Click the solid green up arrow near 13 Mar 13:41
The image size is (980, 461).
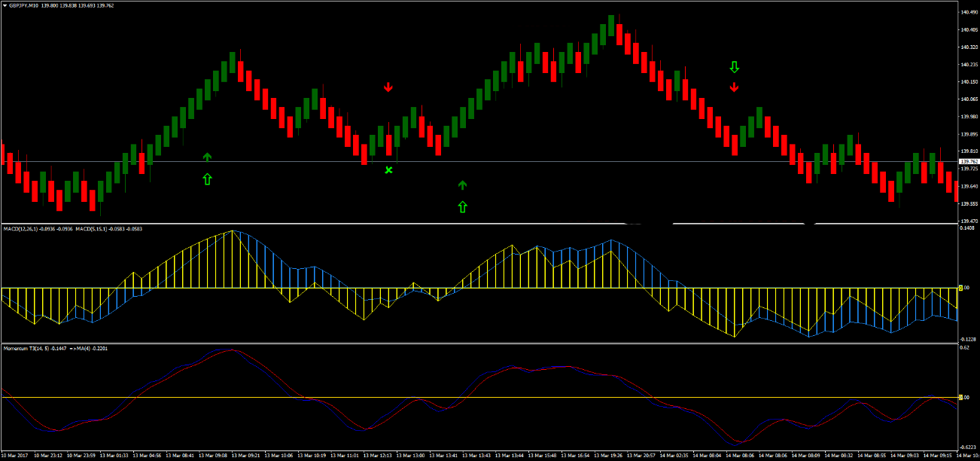(x=462, y=182)
